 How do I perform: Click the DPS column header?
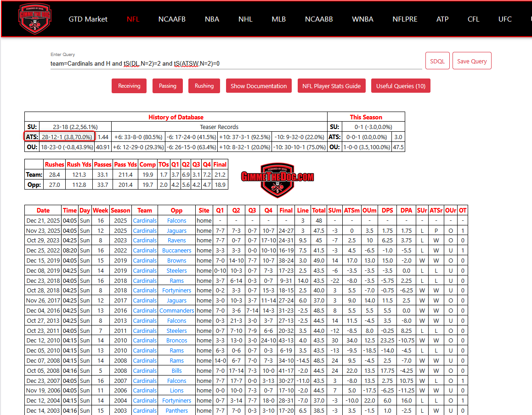pos(387,210)
